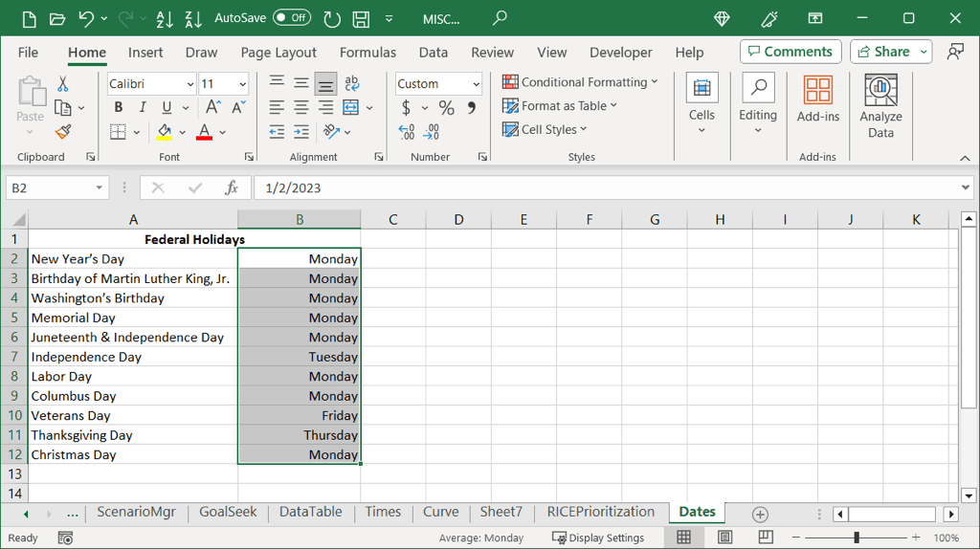Viewport: 980px width, 549px height.
Task: Click the Sort Ascending icon in title bar
Action: (x=164, y=18)
